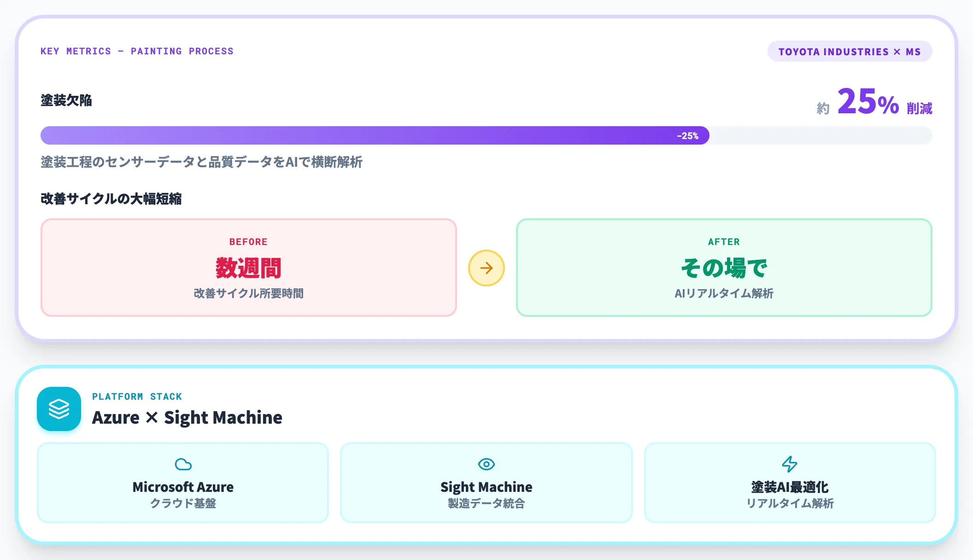Click the TOYOTA INDUSTRIES × MS badge
Screen dimensions: 973x560
[x=850, y=52]
